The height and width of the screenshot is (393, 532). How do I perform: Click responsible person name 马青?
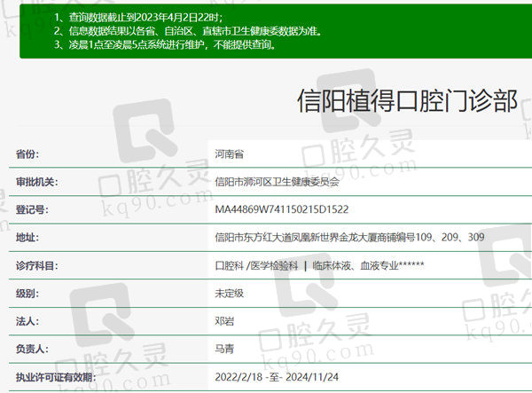[224, 349]
